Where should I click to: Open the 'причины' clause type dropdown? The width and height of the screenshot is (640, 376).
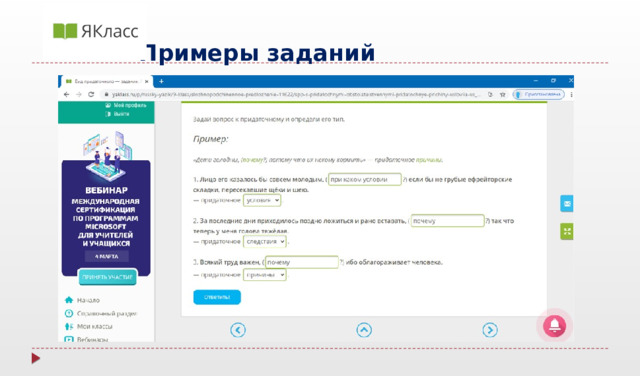[x=264, y=275]
